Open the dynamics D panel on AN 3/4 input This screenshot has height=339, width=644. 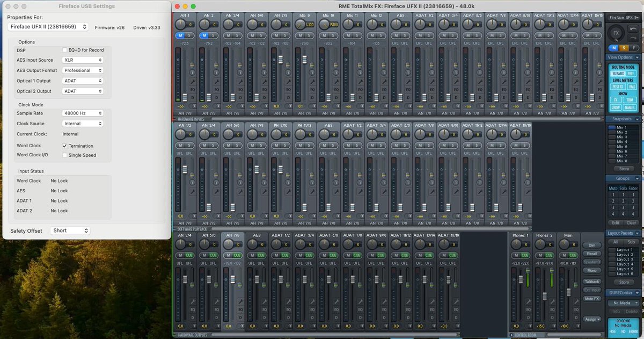tap(240, 98)
